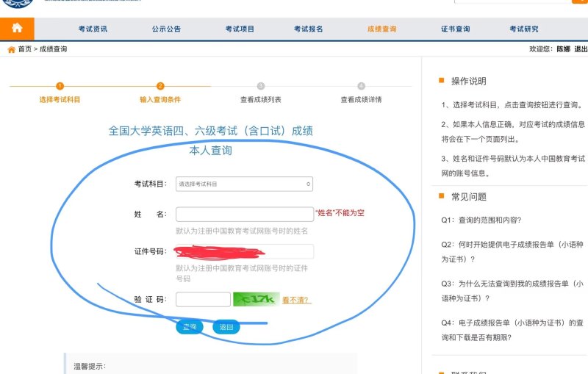Open FAQ Q3 为什么无法查询到成绩报告单
The height and width of the screenshot is (374, 588).
coord(512,291)
